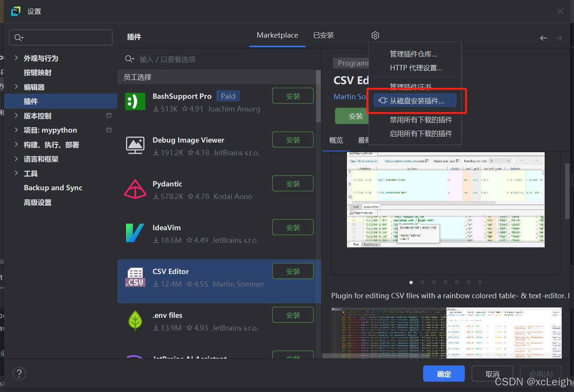Expand the 编辑器 settings node
The image size is (574, 392).
coord(16,86)
